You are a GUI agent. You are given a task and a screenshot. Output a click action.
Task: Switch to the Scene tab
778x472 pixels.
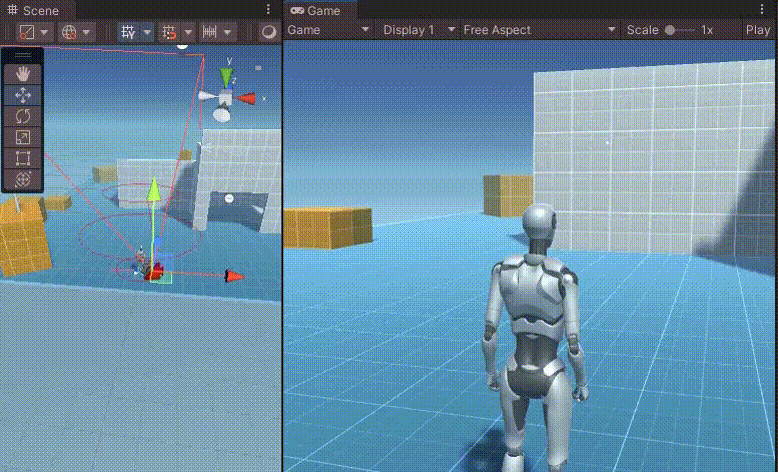pyautogui.click(x=39, y=10)
